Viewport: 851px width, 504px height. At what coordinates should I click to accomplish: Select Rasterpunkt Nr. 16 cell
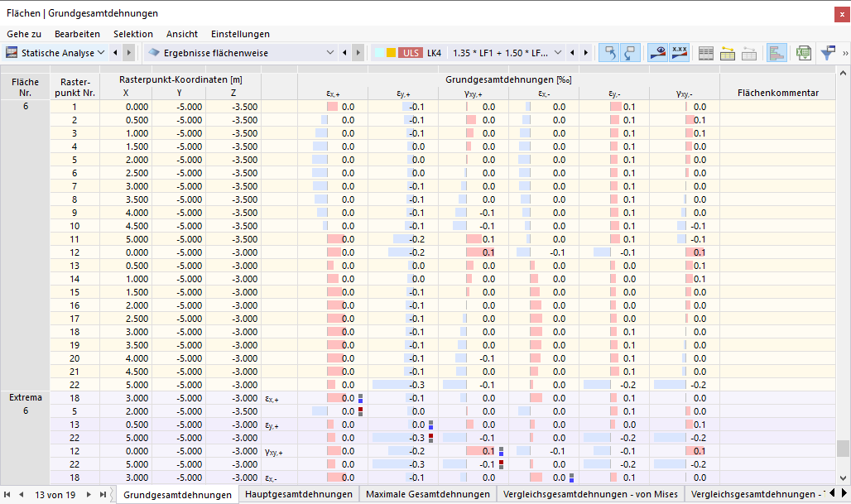(75, 305)
